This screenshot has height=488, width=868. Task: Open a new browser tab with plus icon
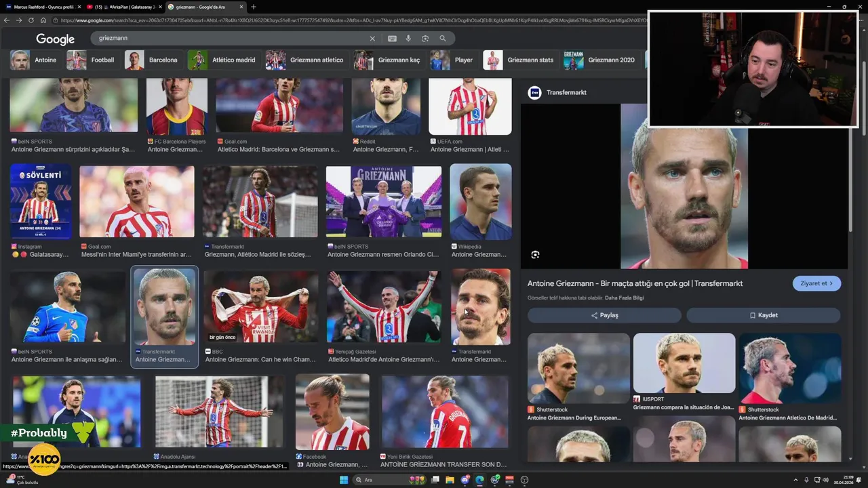coord(254,7)
